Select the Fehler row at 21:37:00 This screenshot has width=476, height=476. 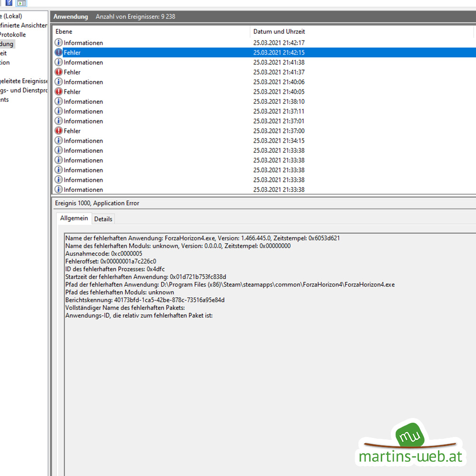click(264, 131)
